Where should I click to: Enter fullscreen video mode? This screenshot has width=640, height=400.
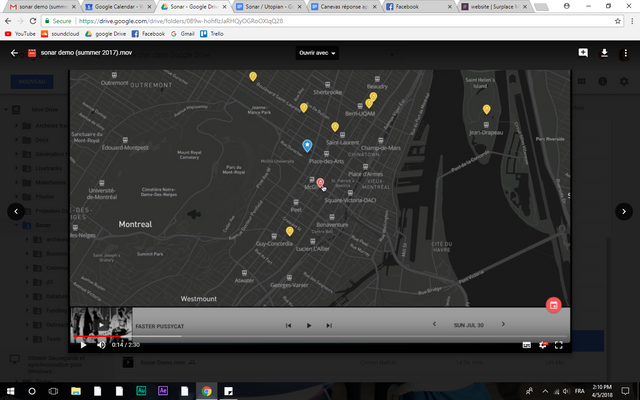click(559, 345)
